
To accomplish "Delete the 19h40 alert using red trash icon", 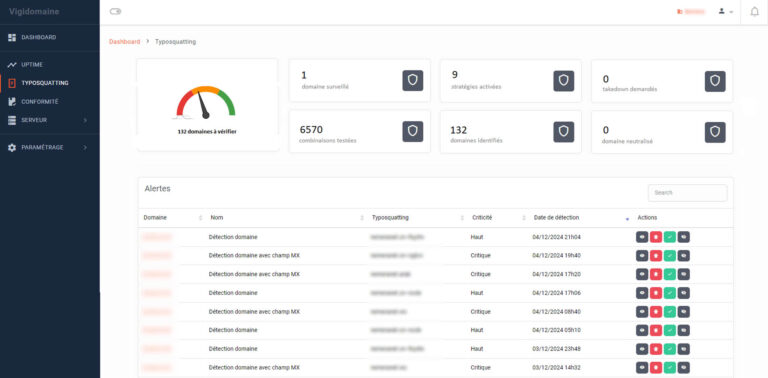I will pyautogui.click(x=656, y=256).
